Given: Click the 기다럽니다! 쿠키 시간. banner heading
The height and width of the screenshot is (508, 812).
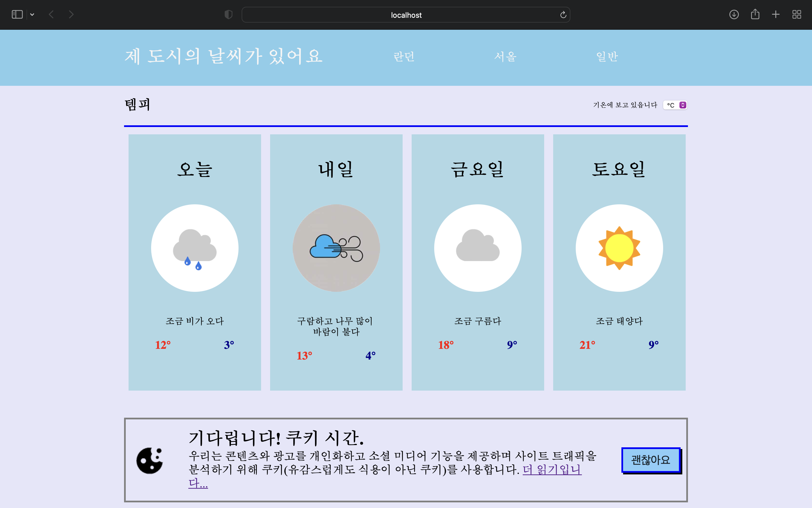Looking at the screenshot, I should point(276,438).
